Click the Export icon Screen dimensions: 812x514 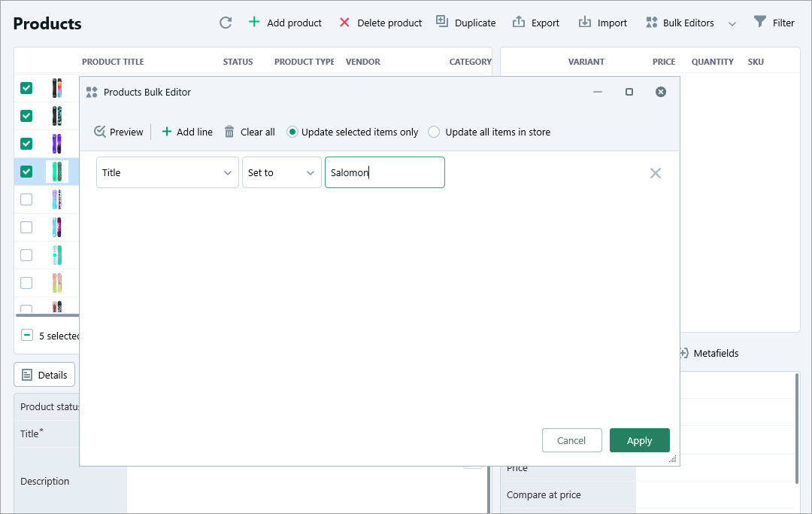[x=518, y=22]
